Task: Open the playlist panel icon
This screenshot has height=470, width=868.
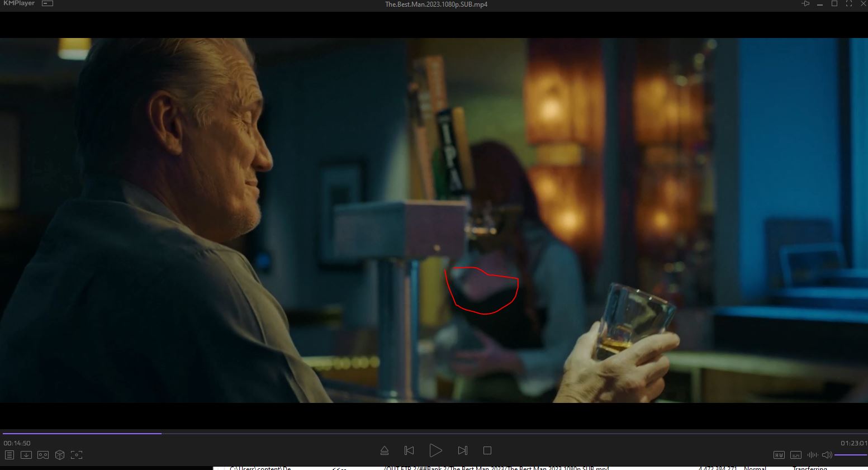Action: pos(10,455)
